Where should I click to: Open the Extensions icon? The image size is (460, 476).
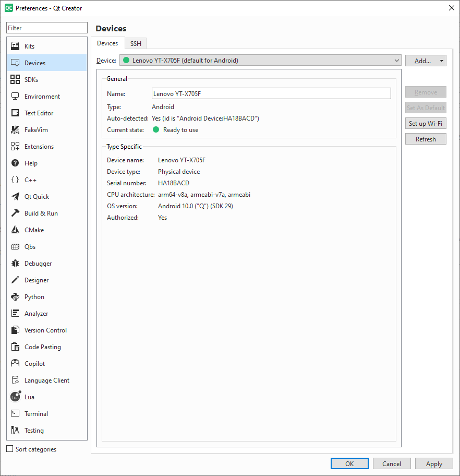[x=15, y=146]
